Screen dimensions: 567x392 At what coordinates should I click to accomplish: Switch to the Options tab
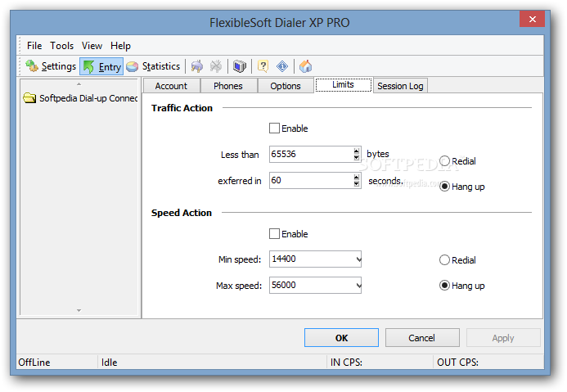tap(286, 86)
